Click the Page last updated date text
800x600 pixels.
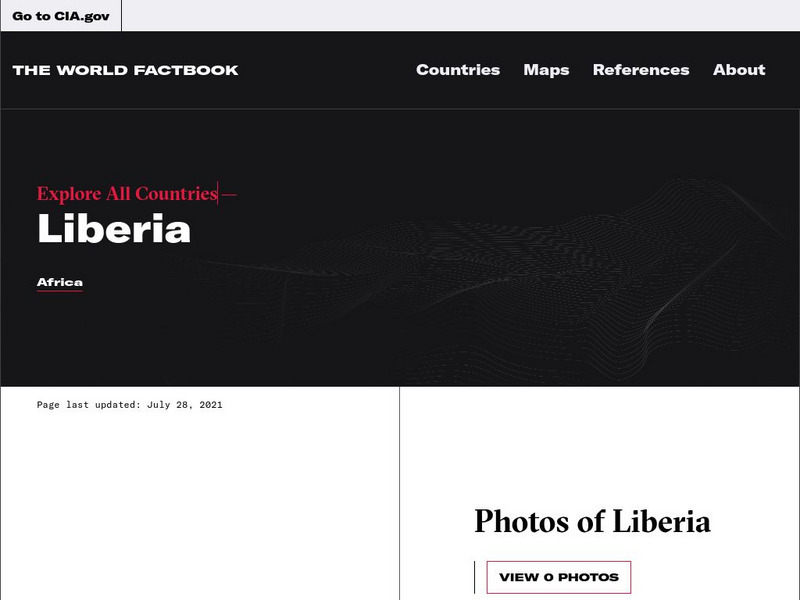click(130, 405)
